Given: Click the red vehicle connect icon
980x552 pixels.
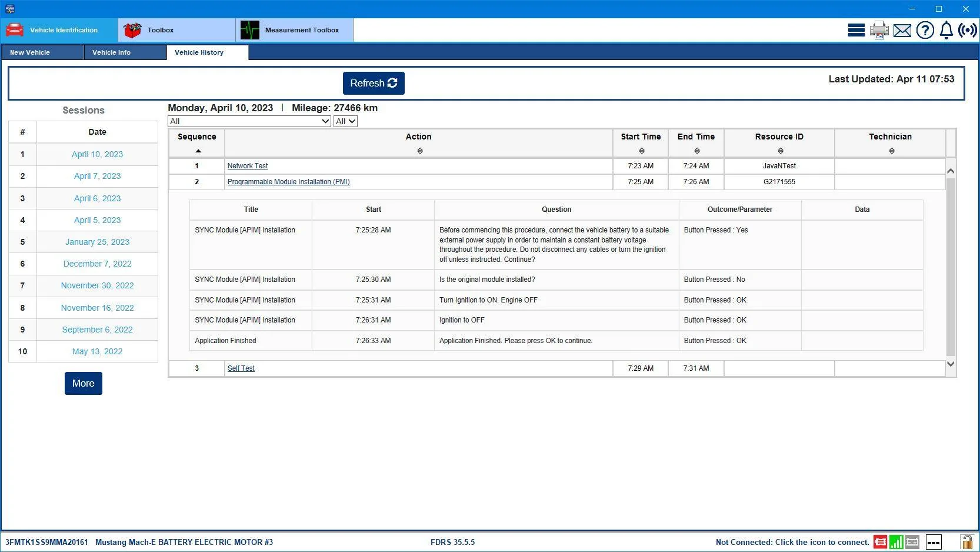Looking at the screenshot, I should (880, 542).
